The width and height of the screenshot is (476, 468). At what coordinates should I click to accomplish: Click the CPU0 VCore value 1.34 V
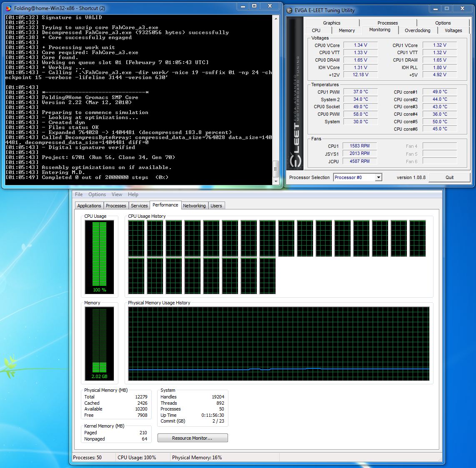pyautogui.click(x=361, y=45)
